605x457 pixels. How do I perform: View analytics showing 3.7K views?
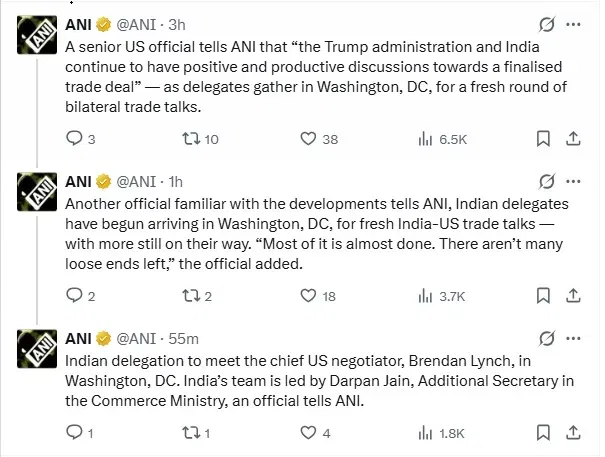[x=424, y=296]
